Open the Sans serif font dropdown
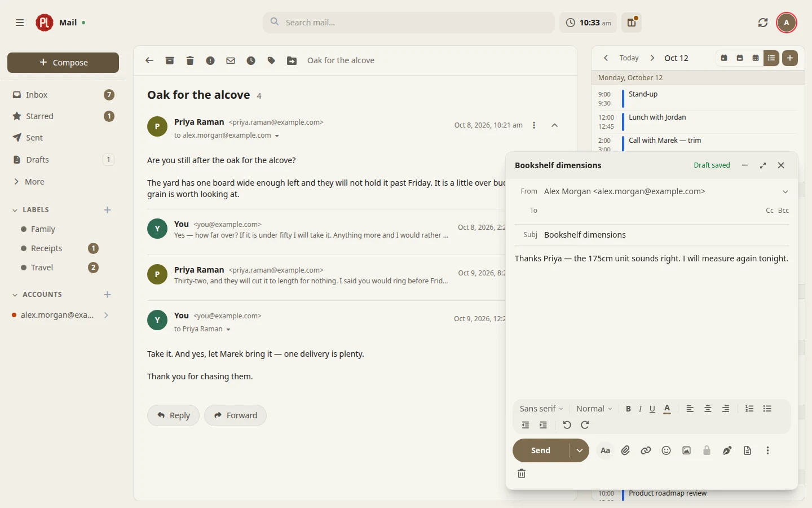This screenshot has height=508, width=812. click(x=541, y=409)
